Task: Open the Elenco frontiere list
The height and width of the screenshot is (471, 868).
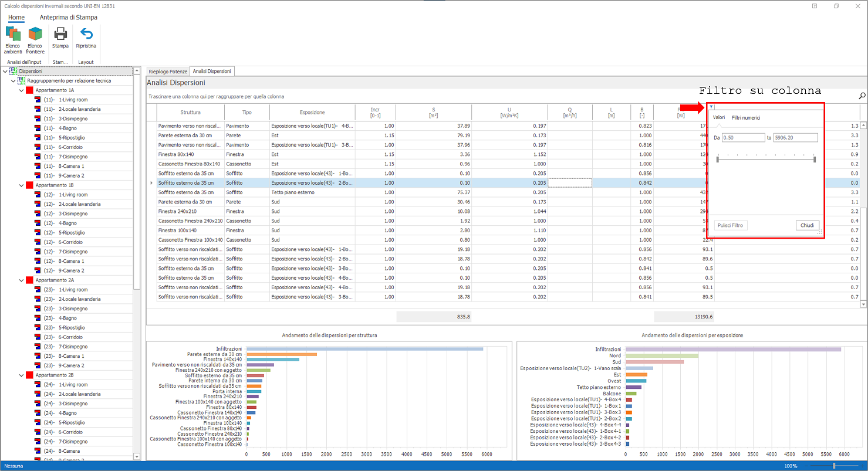Action: click(x=35, y=35)
